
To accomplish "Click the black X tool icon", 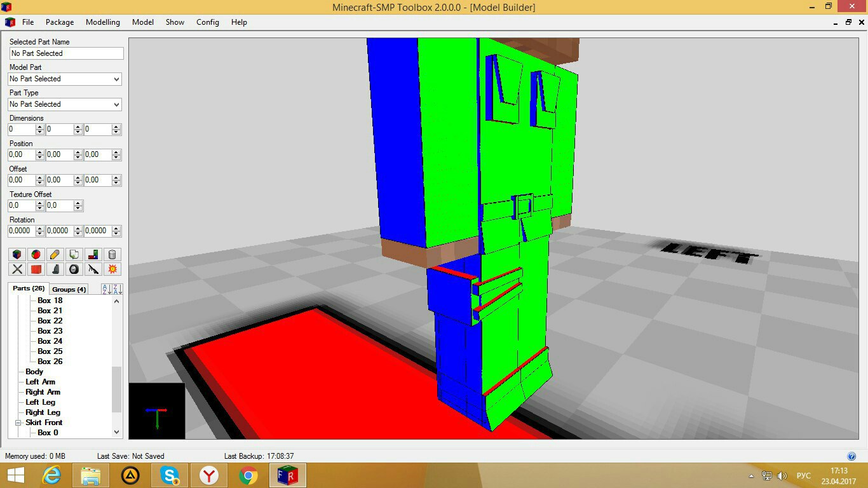I will tap(17, 269).
